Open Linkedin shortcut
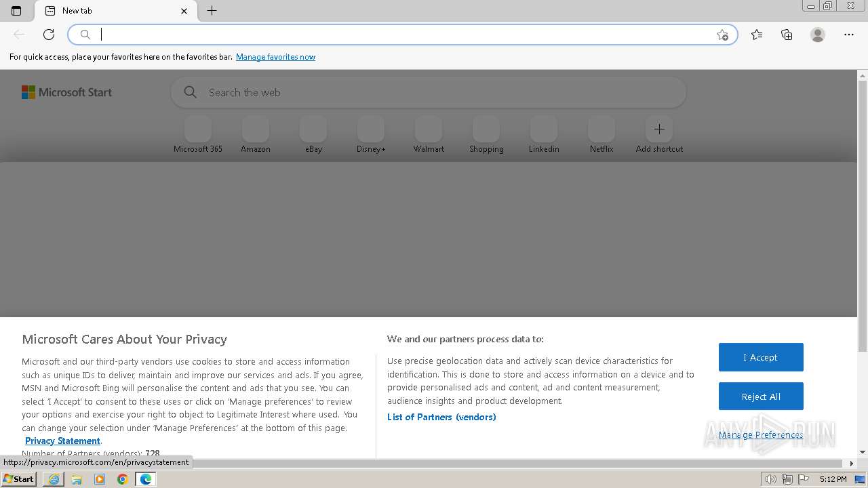Viewport: 868px width, 488px height. coord(544,135)
